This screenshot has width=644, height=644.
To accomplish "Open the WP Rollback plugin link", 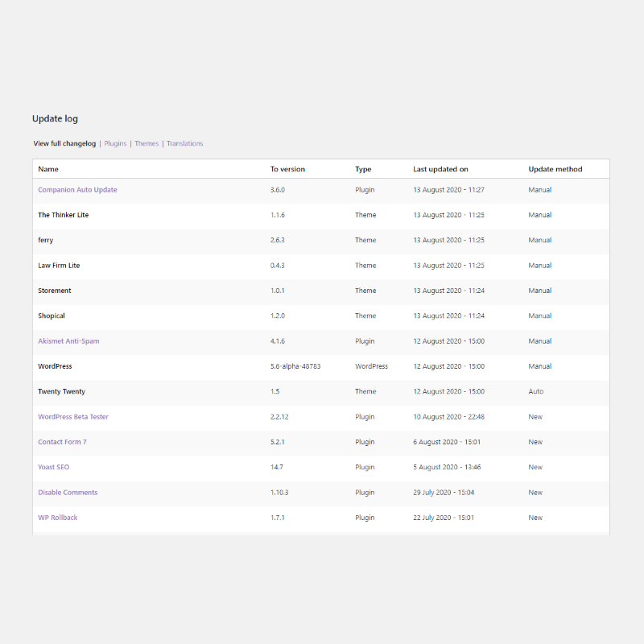I will click(58, 518).
